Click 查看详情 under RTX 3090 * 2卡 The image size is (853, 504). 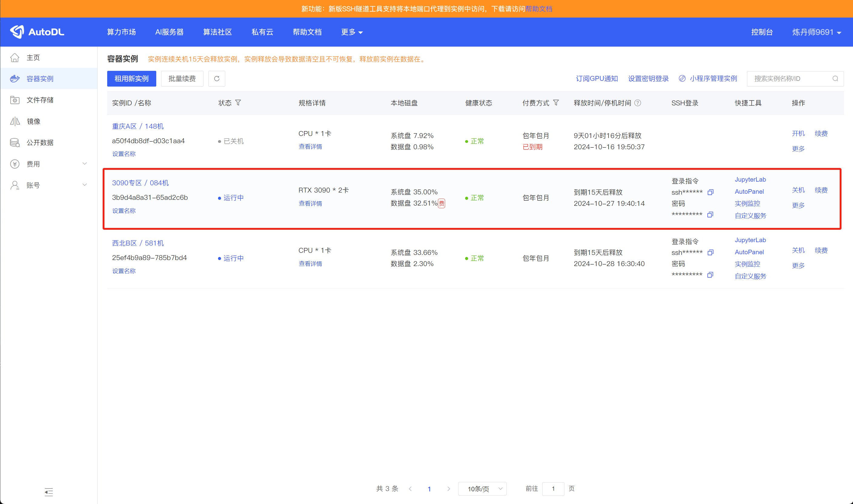(x=310, y=203)
